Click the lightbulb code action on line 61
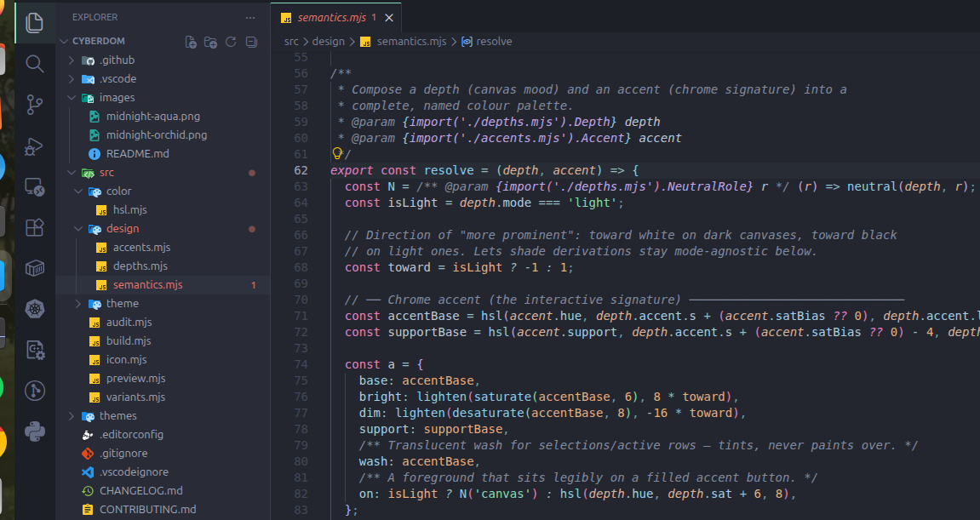The image size is (980, 520). [337, 153]
